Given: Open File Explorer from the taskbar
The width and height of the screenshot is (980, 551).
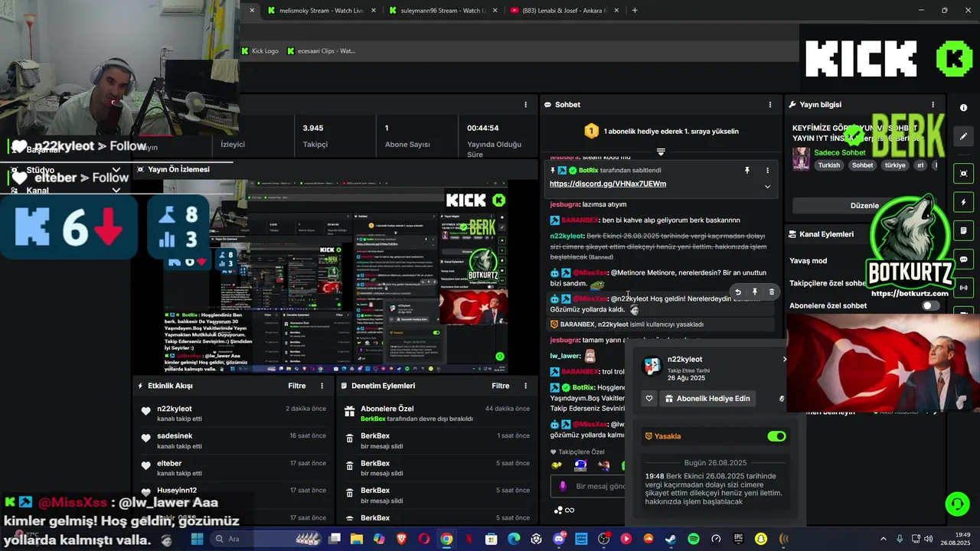Looking at the screenshot, I should [357, 539].
